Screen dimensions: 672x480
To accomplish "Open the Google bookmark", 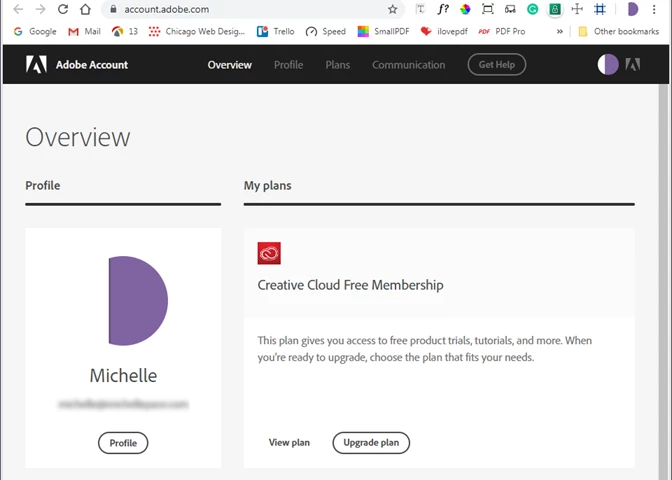I will 35,31.
